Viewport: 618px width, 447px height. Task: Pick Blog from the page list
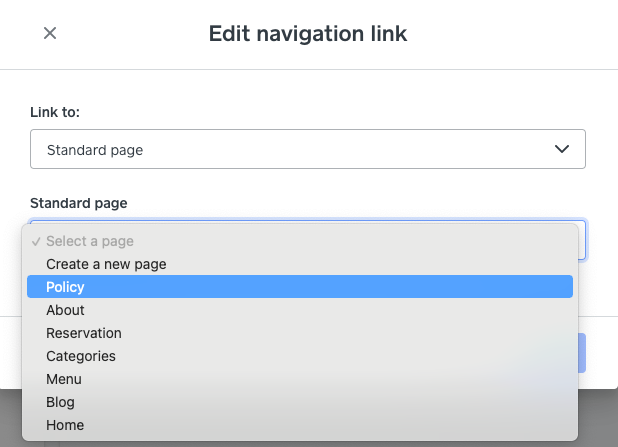pos(60,402)
